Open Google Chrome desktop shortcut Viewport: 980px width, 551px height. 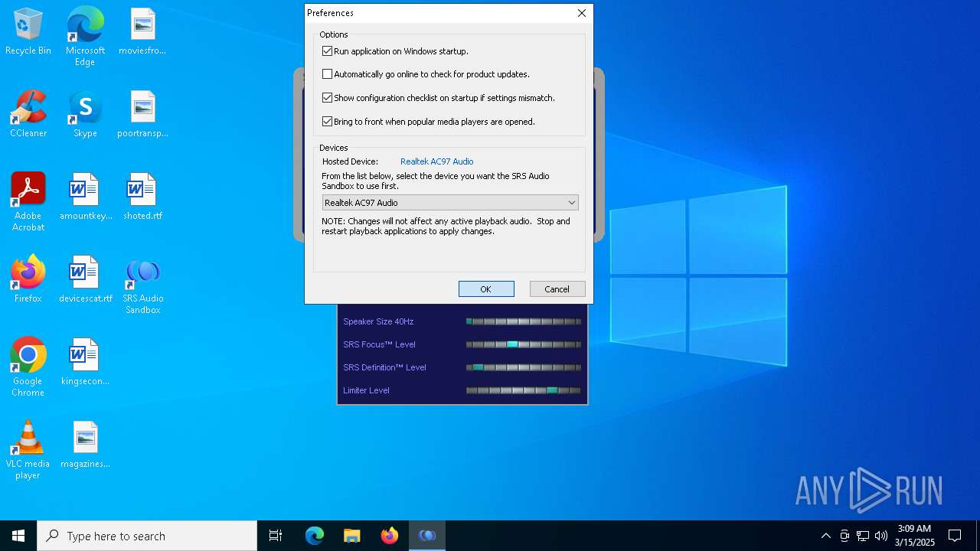pos(28,367)
